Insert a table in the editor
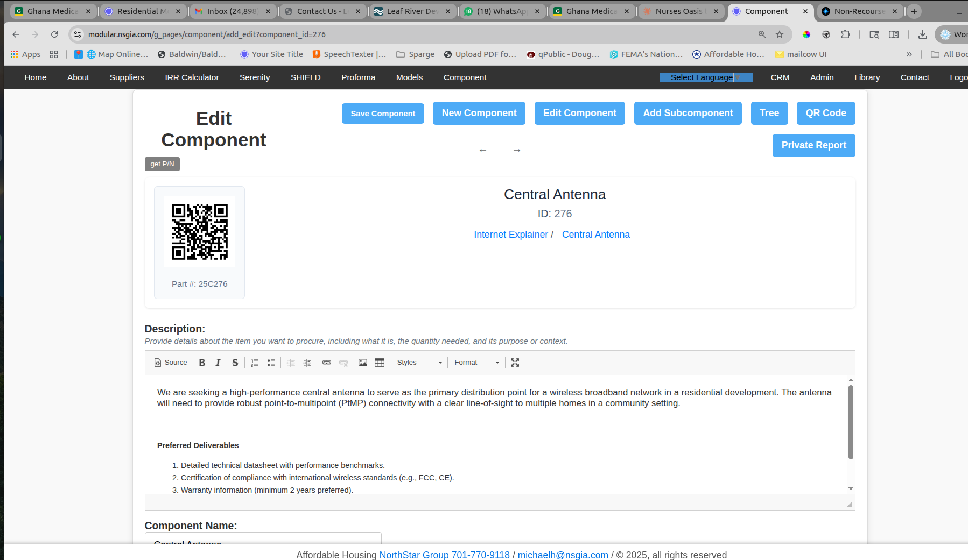The image size is (968, 560). 380,363
